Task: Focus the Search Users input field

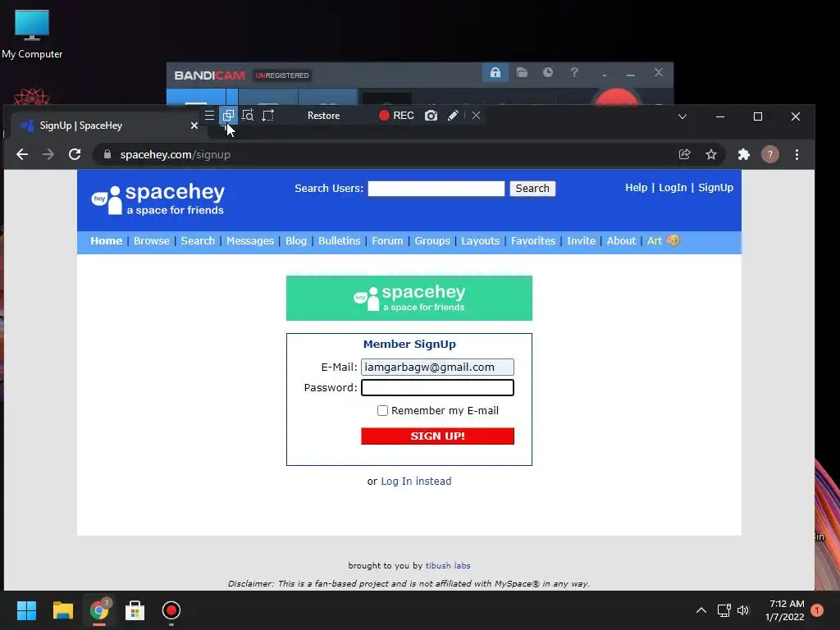Action: click(436, 189)
